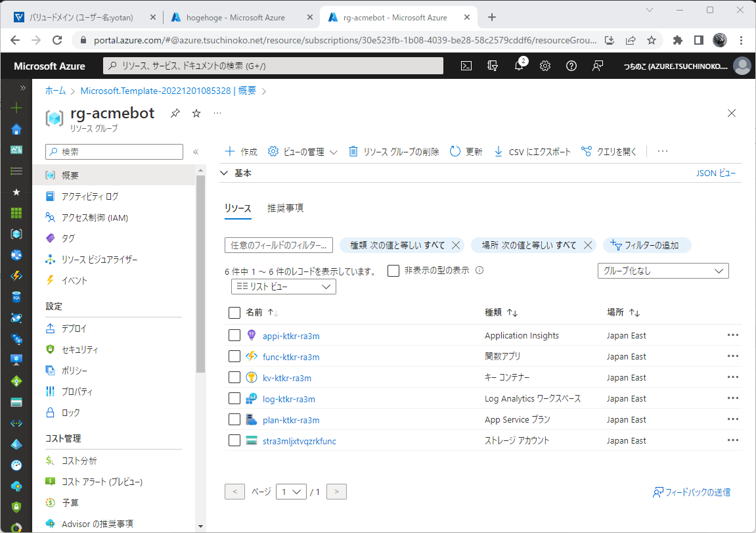The image size is (756, 533).
Task: Open Storage accounts icon in left sidebar
Action: tap(16, 402)
